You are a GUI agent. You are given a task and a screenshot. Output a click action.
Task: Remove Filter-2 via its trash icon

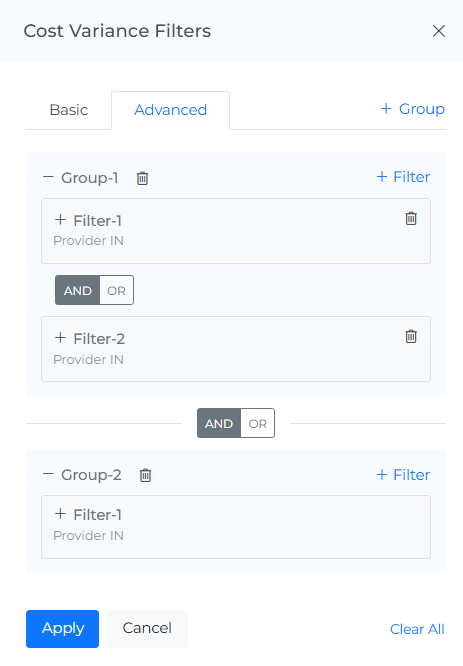tap(411, 336)
